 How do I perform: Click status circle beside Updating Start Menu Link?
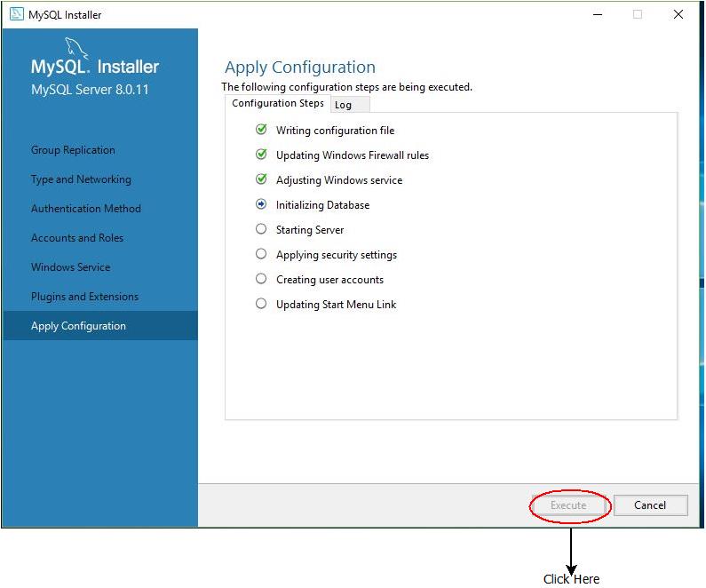(261, 303)
